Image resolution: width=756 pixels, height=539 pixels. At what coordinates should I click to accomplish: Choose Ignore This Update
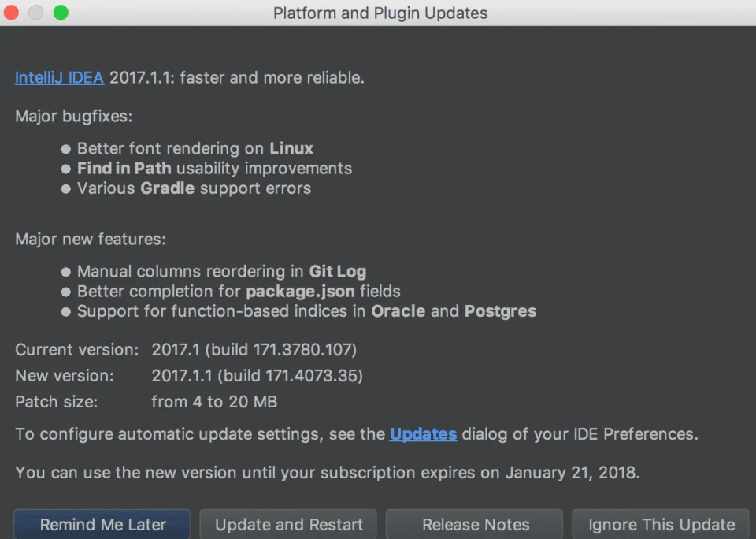tap(661, 524)
